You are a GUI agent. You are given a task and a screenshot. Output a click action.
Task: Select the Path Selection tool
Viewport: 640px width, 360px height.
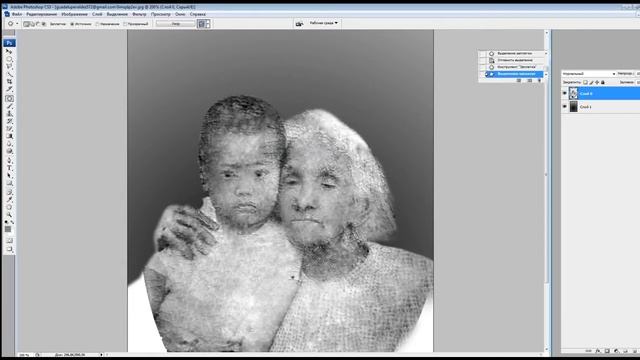pos(9,176)
